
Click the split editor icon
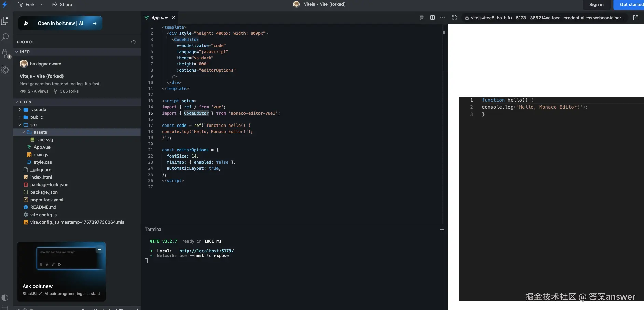click(432, 18)
